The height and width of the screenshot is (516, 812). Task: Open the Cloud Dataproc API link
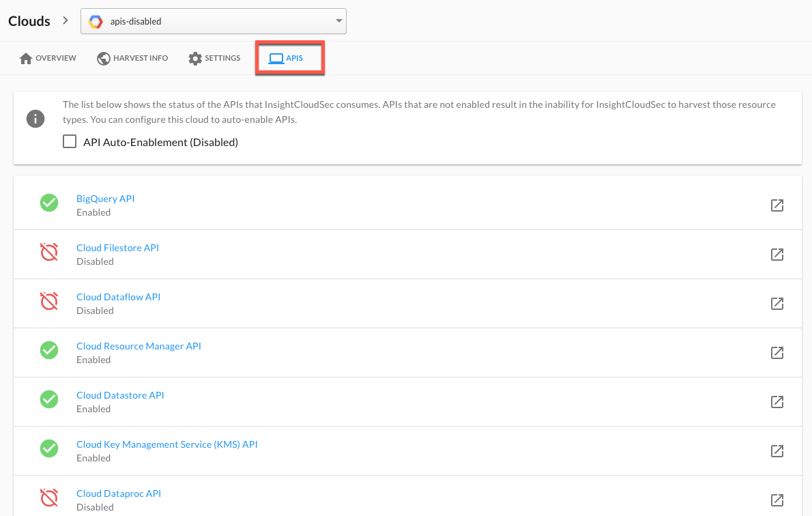point(119,493)
